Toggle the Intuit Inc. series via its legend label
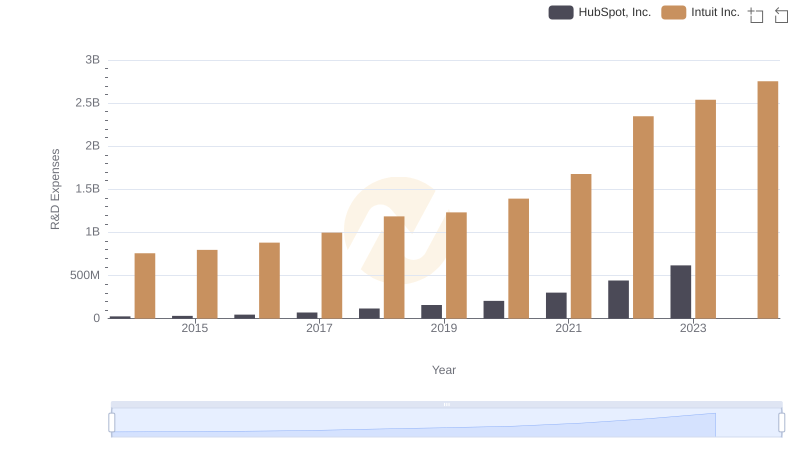The width and height of the screenshot is (800, 461). pos(715,12)
